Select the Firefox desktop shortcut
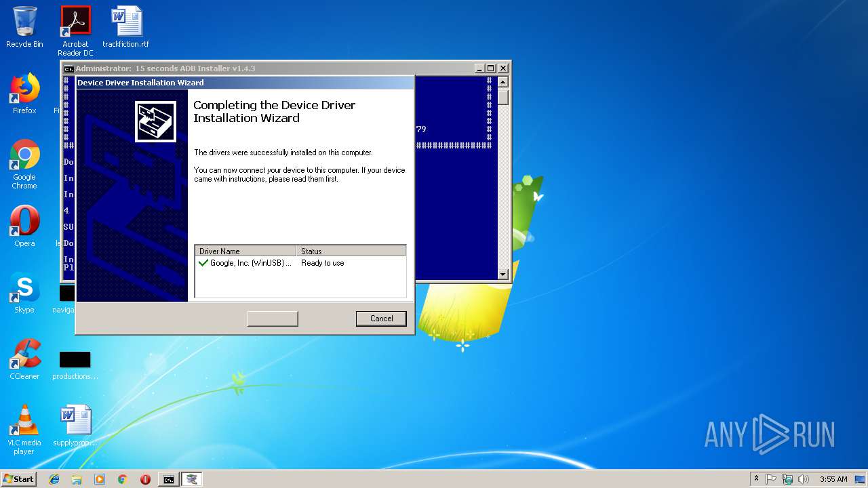 click(24, 94)
